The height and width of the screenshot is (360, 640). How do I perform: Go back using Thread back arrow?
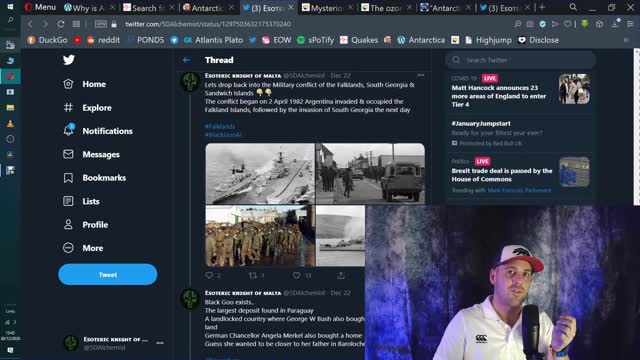tap(187, 60)
